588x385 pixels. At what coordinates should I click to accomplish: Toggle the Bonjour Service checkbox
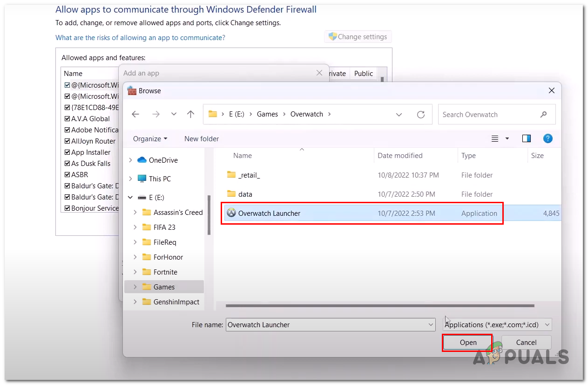tap(67, 208)
